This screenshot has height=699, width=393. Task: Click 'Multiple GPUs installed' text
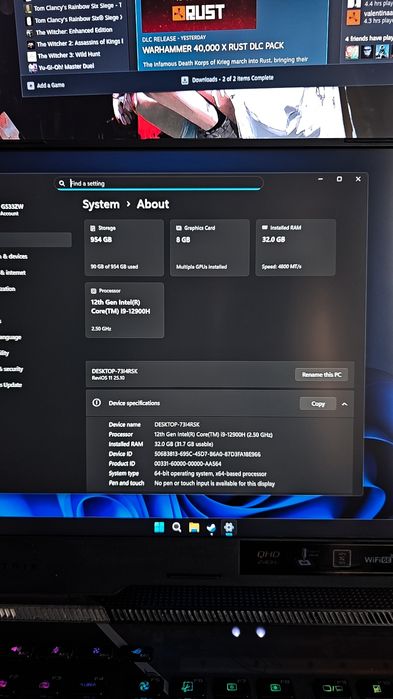201,267
